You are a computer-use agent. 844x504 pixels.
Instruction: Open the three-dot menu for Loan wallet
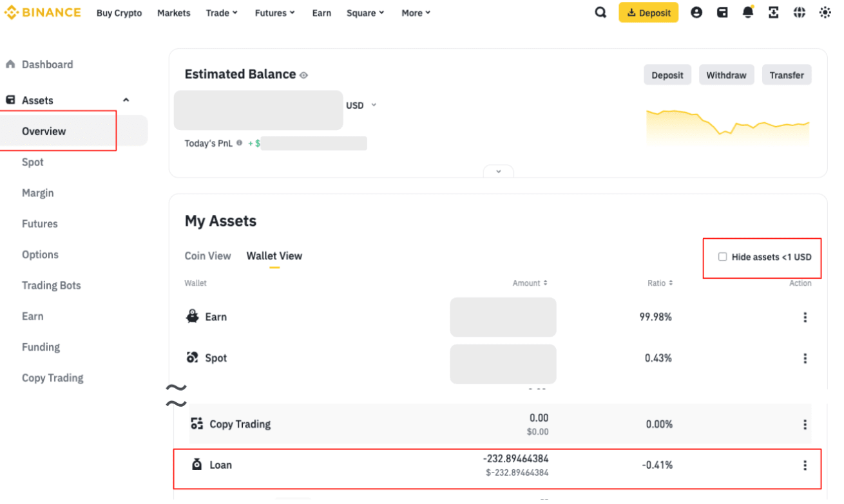pos(805,465)
